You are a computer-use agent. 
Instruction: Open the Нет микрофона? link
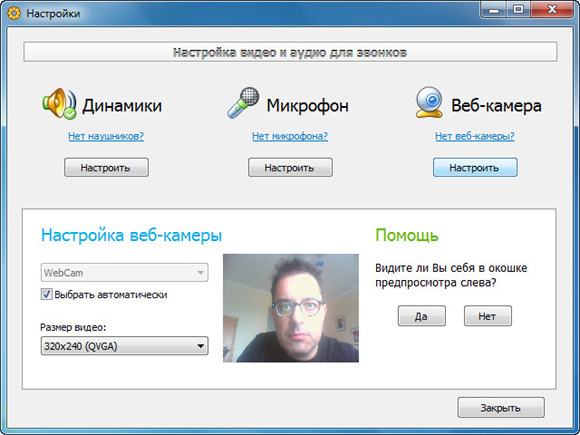(290, 136)
